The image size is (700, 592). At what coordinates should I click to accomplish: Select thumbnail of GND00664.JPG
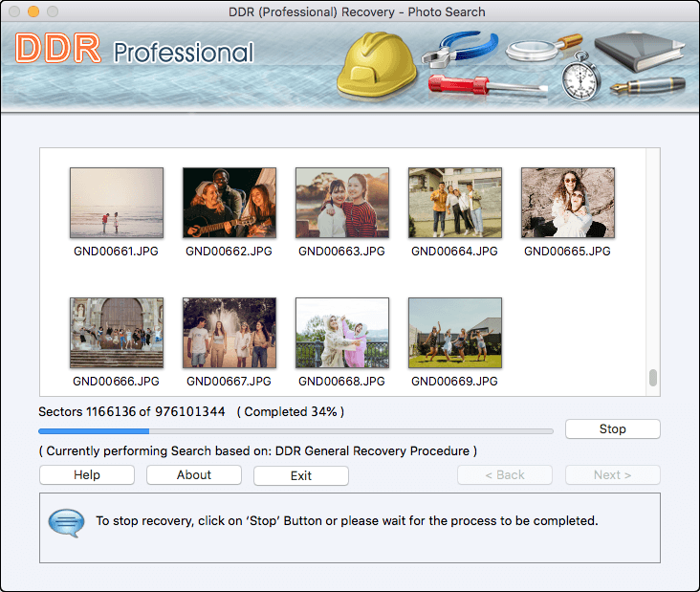455,203
